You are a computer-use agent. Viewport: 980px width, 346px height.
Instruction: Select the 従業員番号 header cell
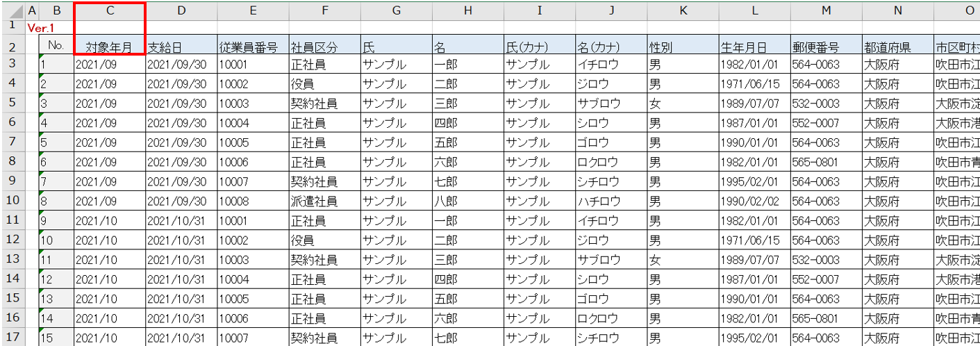[x=253, y=47]
